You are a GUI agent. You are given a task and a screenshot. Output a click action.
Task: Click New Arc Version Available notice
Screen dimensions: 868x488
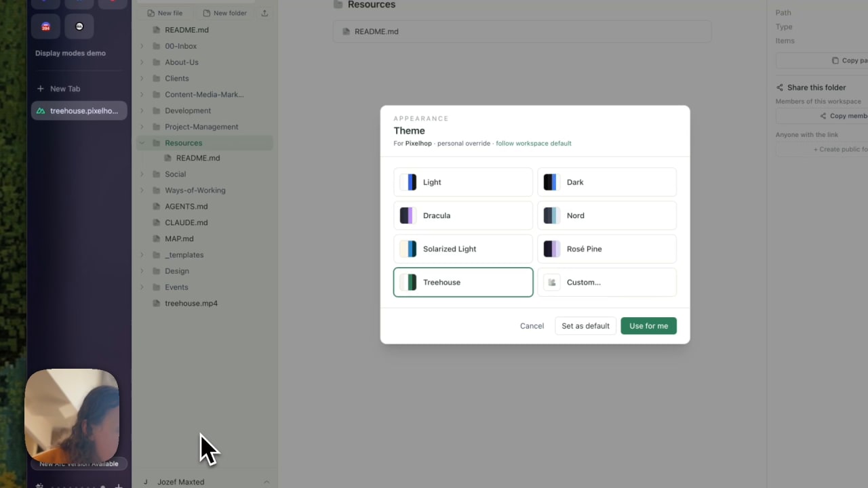point(79,464)
